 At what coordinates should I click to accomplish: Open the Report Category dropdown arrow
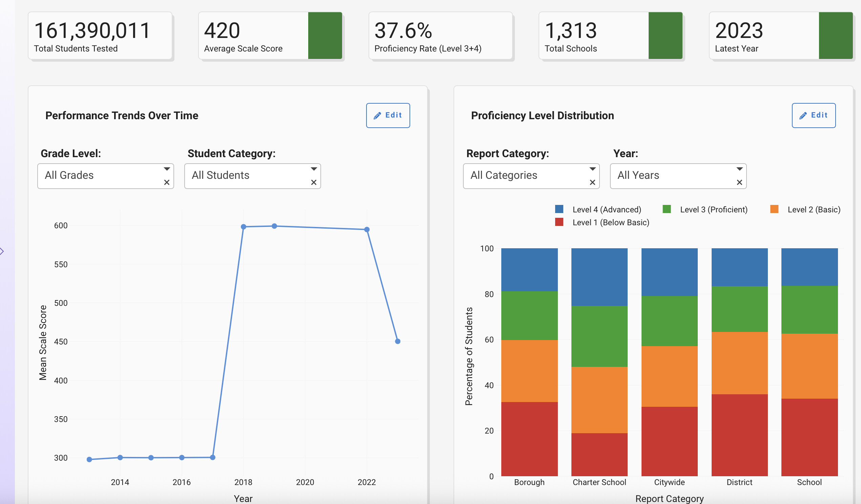tap(592, 169)
